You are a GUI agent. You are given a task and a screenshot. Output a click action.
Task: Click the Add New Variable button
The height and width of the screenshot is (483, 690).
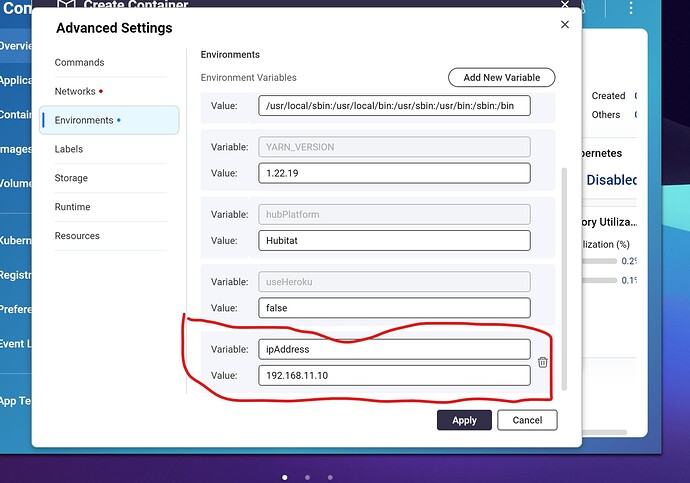(501, 77)
